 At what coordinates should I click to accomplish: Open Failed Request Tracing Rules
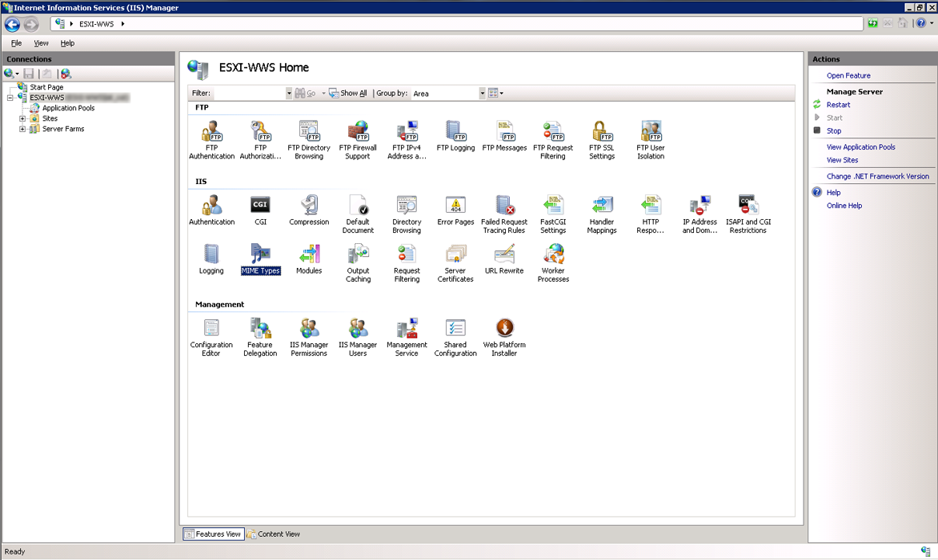504,214
